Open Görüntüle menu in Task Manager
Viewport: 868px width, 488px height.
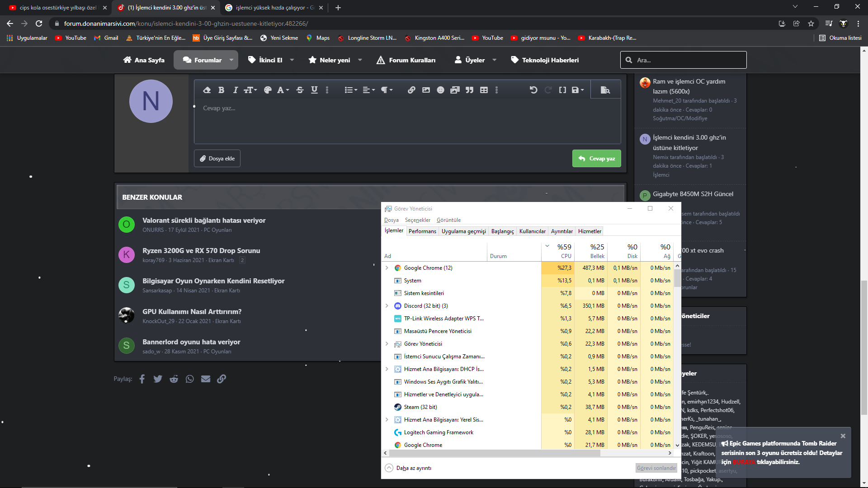(448, 220)
